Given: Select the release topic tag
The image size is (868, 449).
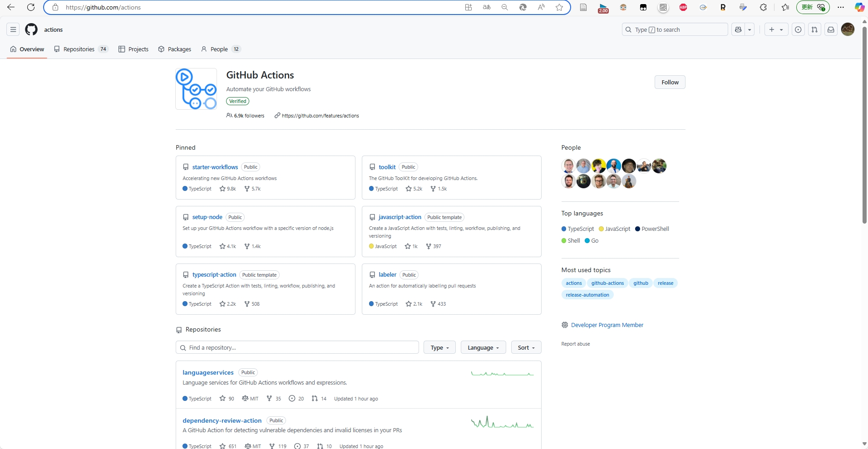Looking at the screenshot, I should click(666, 283).
